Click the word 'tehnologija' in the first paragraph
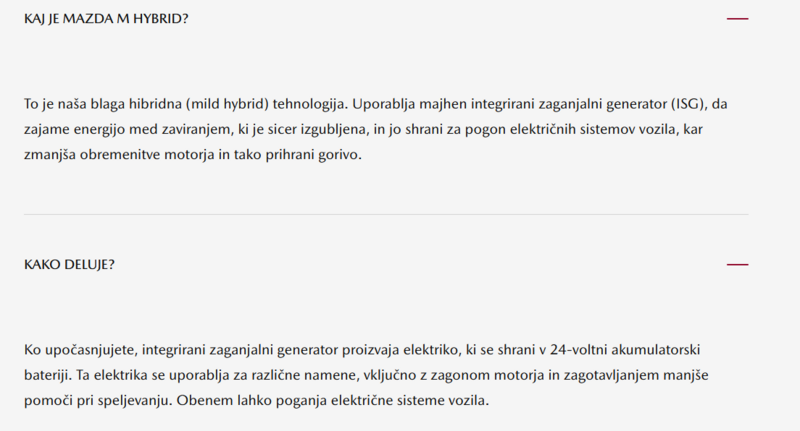Screen dimensions: 800x431 point(307,103)
